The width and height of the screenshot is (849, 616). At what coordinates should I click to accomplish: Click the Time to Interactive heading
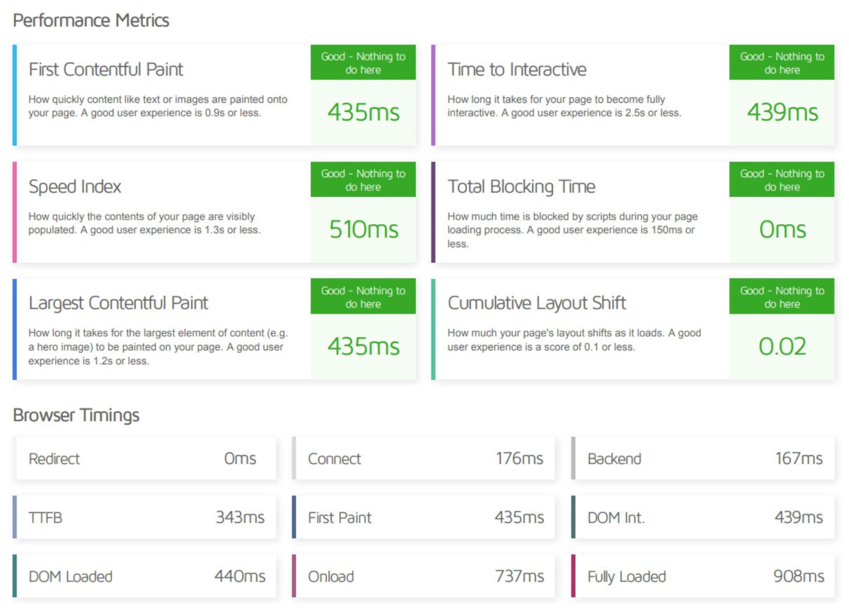pyautogui.click(x=516, y=70)
